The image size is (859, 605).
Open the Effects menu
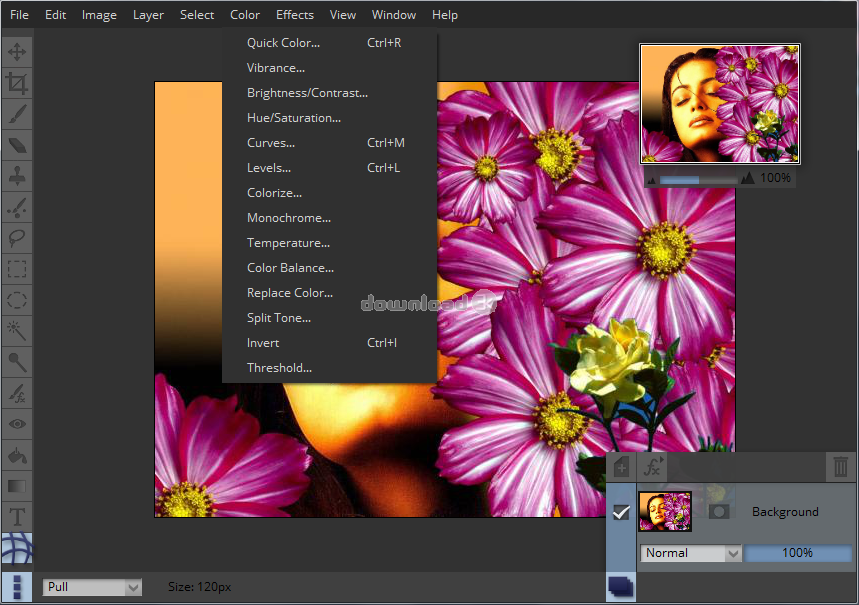pos(294,15)
